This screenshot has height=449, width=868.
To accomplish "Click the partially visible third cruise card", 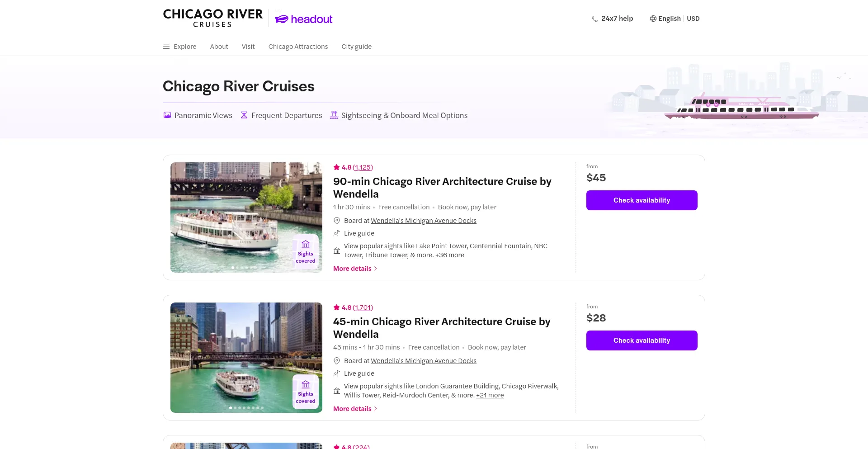I will tap(434, 443).
